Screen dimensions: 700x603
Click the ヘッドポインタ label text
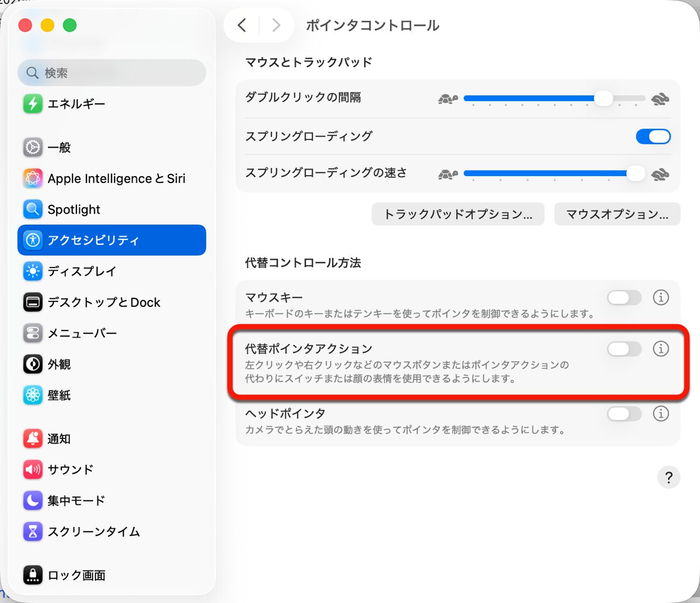click(285, 413)
